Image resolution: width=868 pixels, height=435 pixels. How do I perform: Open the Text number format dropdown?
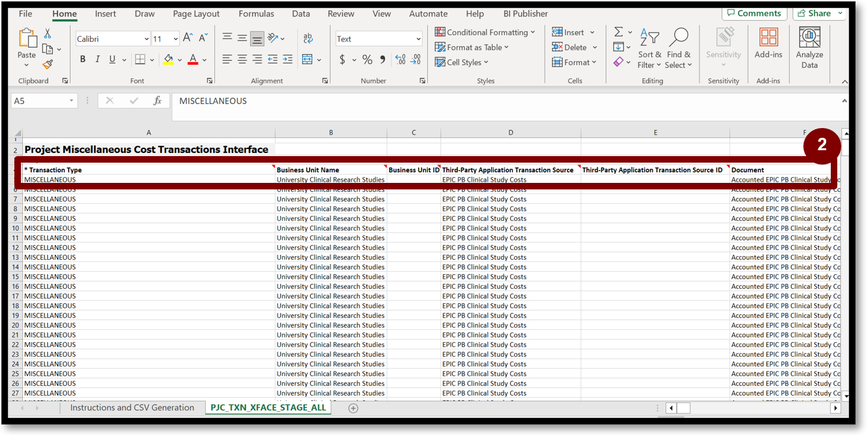click(418, 39)
